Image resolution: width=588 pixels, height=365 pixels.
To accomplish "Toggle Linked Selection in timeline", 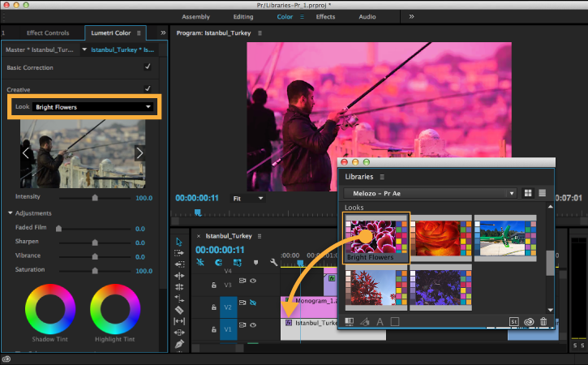I will click(237, 263).
